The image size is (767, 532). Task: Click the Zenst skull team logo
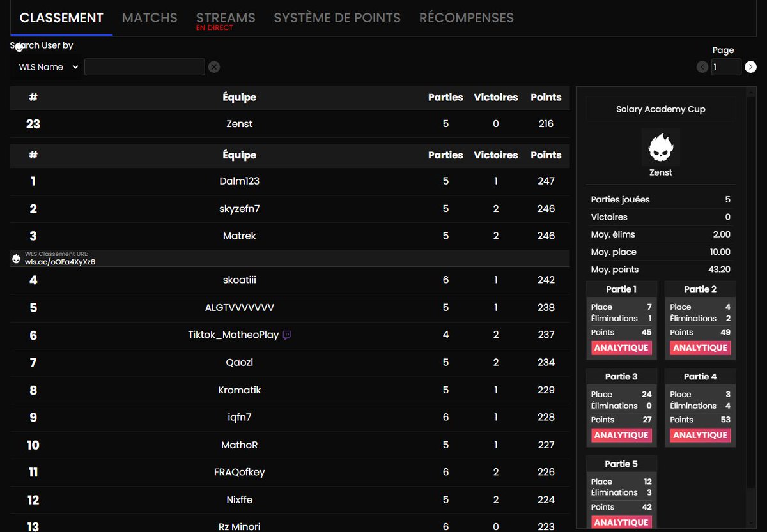661,148
